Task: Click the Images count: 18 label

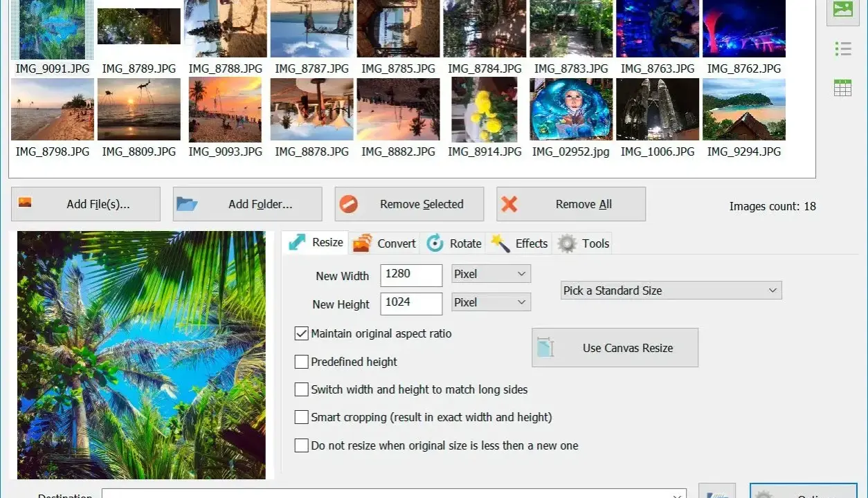Action: [772, 206]
